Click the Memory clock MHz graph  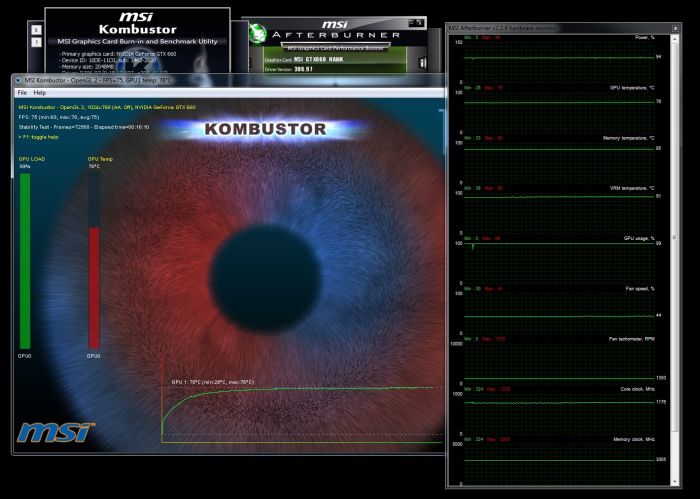coord(559,464)
